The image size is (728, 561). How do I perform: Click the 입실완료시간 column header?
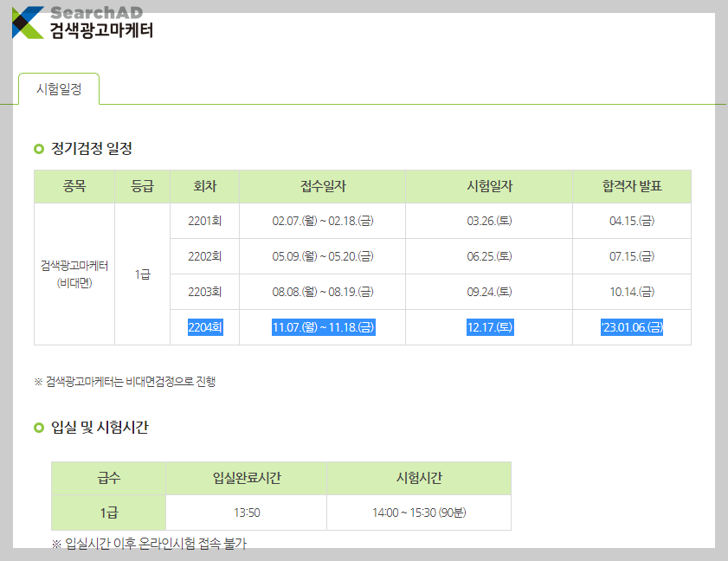(247, 479)
